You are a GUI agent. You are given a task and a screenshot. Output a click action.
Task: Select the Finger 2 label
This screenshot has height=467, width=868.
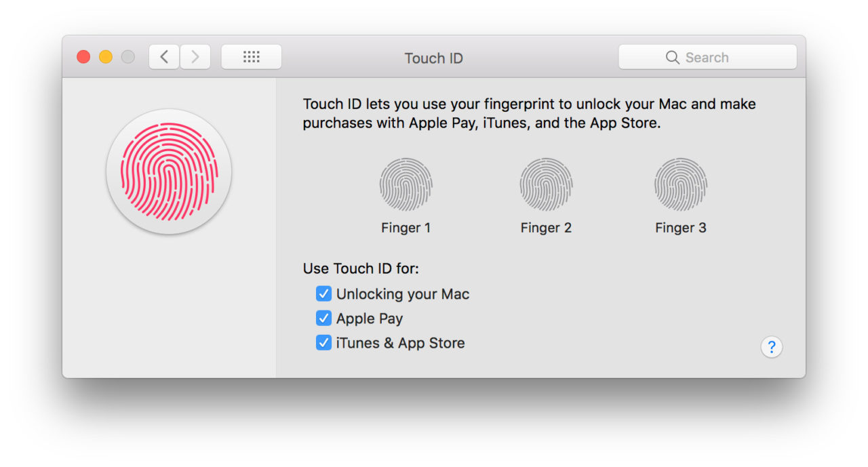546,228
